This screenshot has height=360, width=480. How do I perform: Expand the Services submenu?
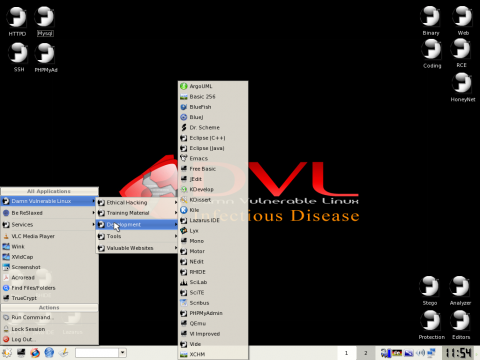pos(49,225)
